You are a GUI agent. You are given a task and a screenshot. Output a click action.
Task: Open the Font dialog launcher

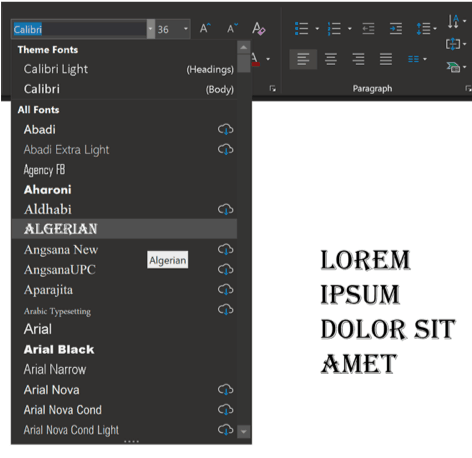click(273, 89)
